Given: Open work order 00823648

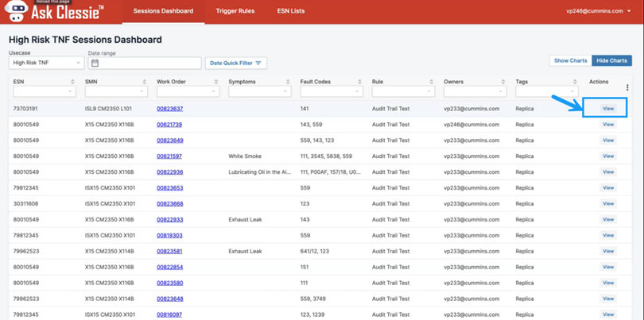Looking at the screenshot, I should pos(169,299).
